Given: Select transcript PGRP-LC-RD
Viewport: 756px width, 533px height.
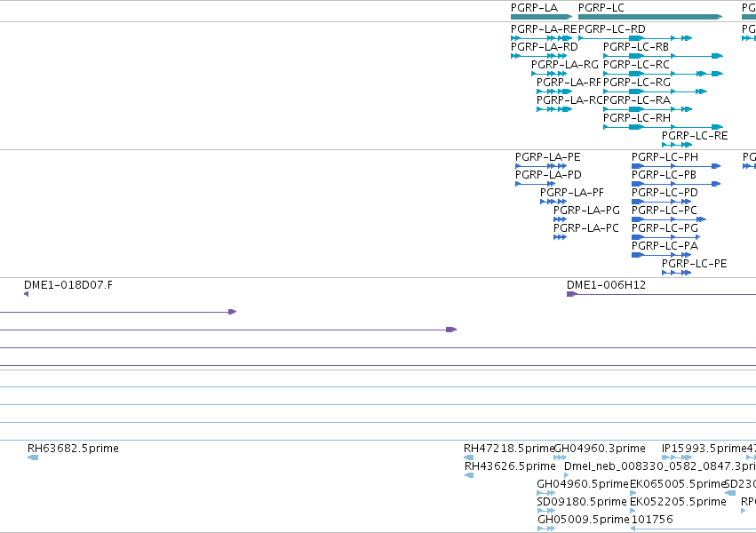Looking at the screenshot, I should 635,38.
